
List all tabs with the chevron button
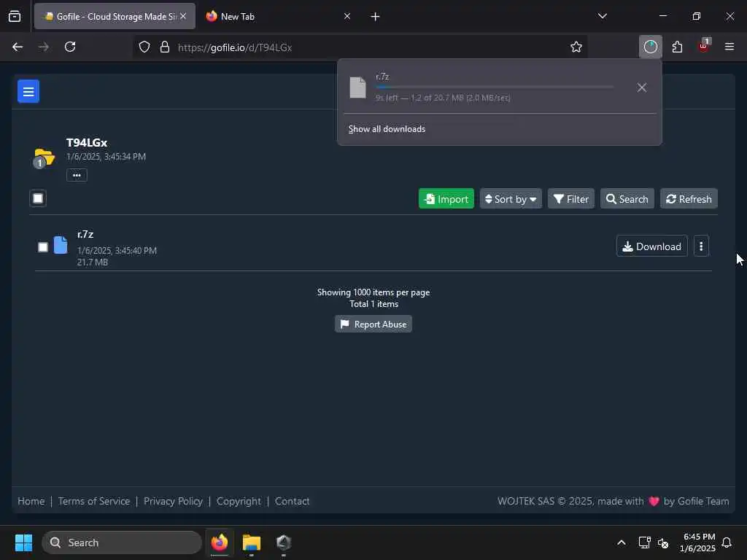tap(602, 16)
